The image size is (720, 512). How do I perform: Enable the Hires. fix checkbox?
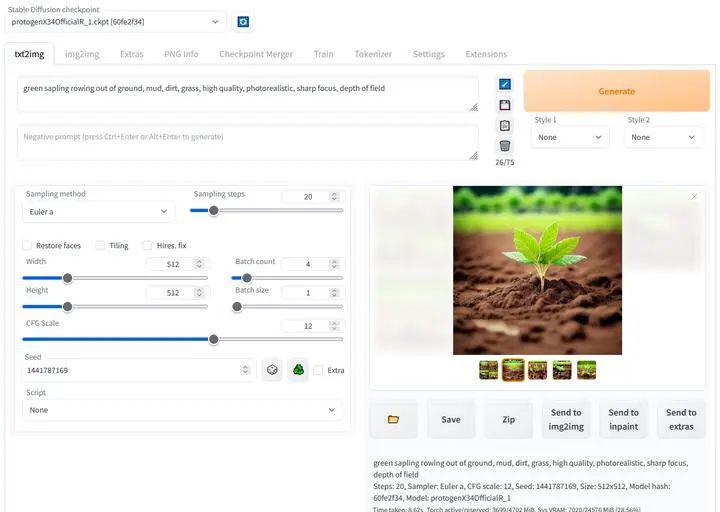[x=147, y=245]
